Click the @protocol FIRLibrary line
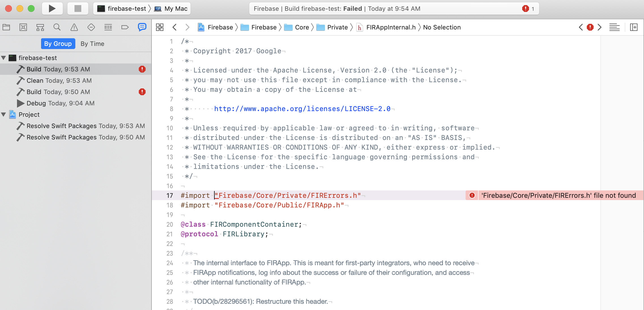This screenshot has height=310, width=644. click(x=225, y=234)
